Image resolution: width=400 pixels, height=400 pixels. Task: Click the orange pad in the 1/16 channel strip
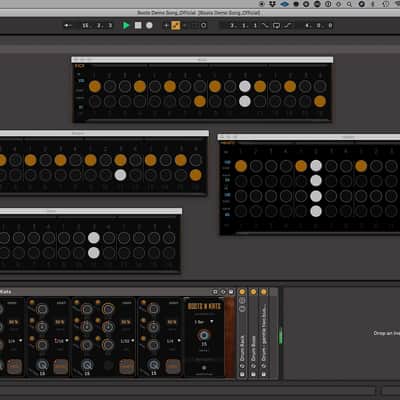[x=61, y=366]
